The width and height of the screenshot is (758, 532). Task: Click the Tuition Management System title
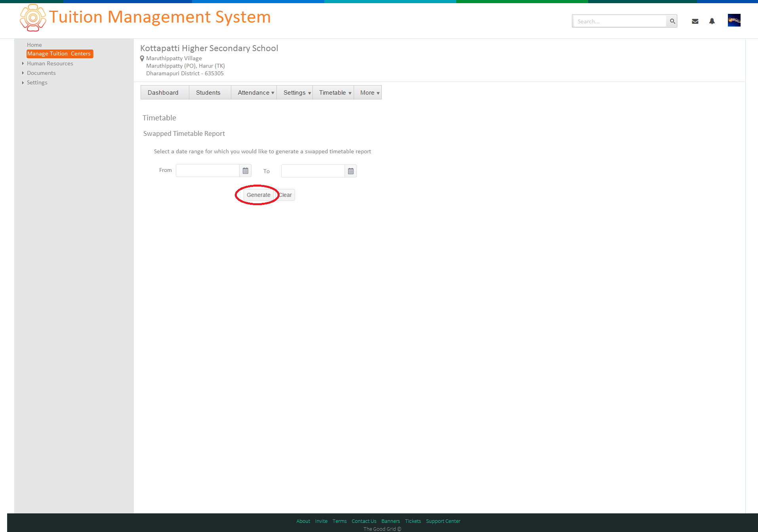coord(160,17)
